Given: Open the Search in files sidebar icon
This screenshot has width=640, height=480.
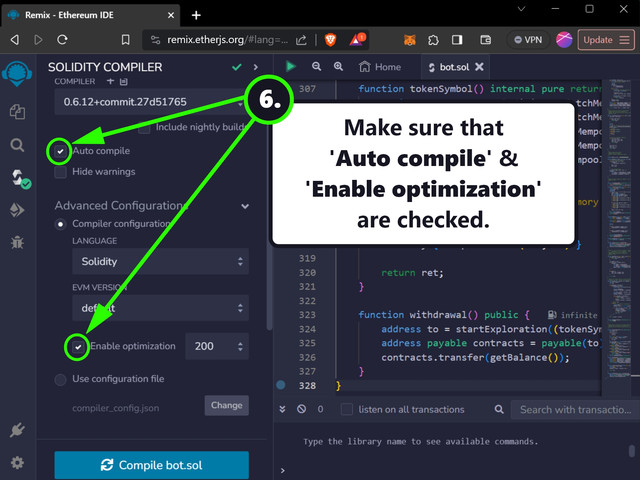Looking at the screenshot, I should (17, 145).
